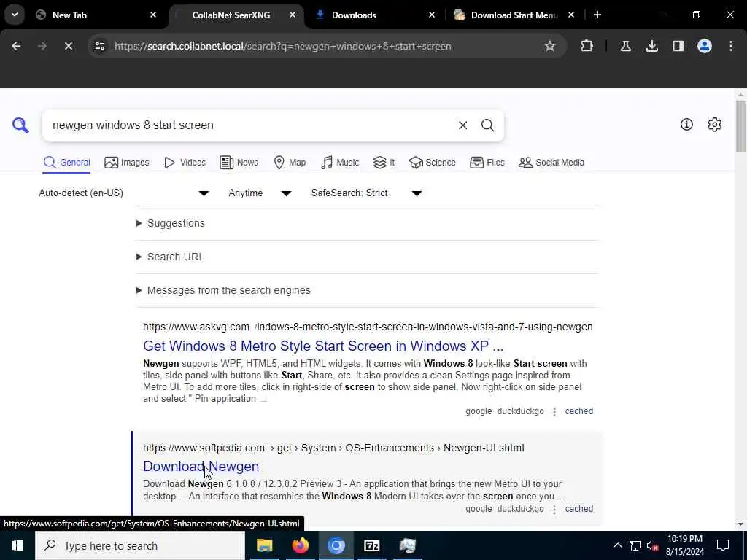Open the Download Newgen link
The width and height of the screenshot is (747, 560).
click(201, 466)
